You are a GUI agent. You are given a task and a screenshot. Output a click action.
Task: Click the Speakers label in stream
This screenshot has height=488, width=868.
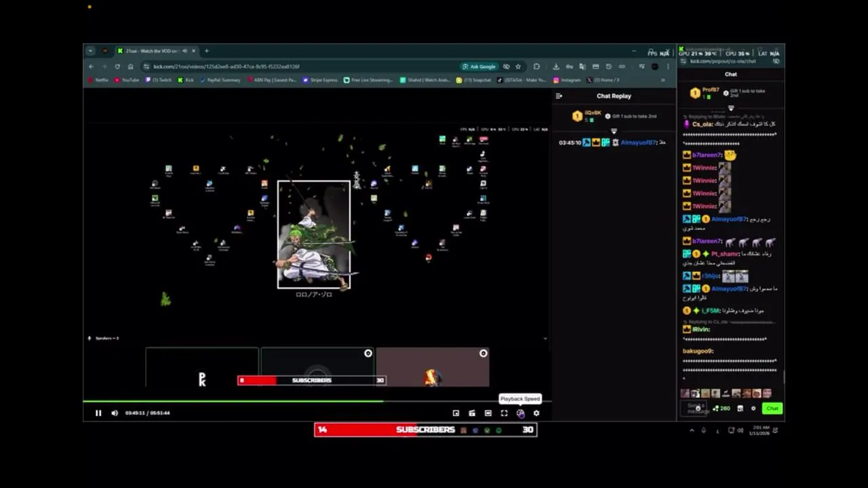click(x=106, y=338)
